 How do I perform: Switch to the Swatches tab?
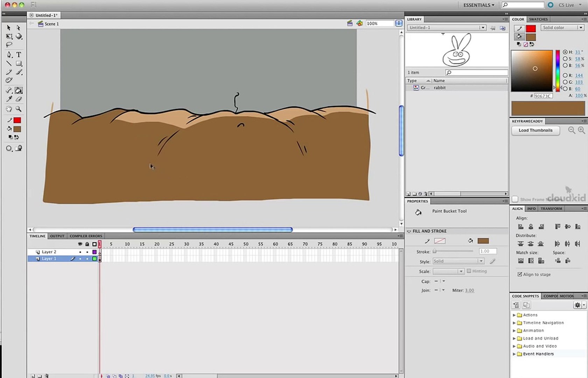[x=538, y=19]
